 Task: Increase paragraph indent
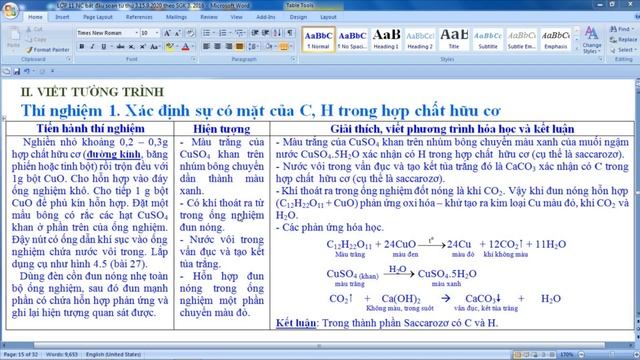266,33
